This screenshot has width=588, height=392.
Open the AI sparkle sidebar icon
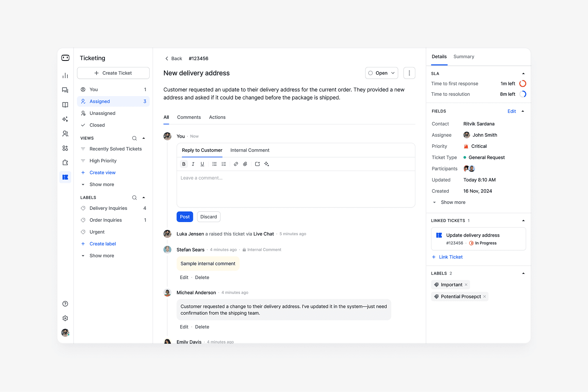65,119
